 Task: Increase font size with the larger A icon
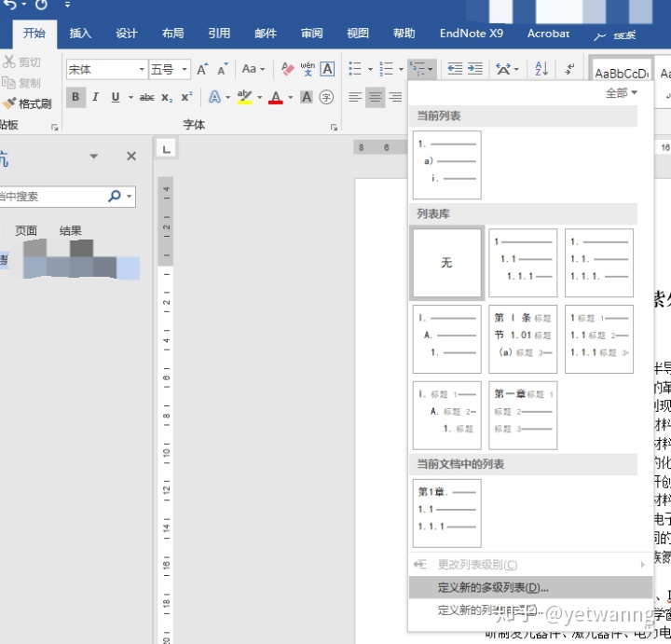pyautogui.click(x=202, y=69)
